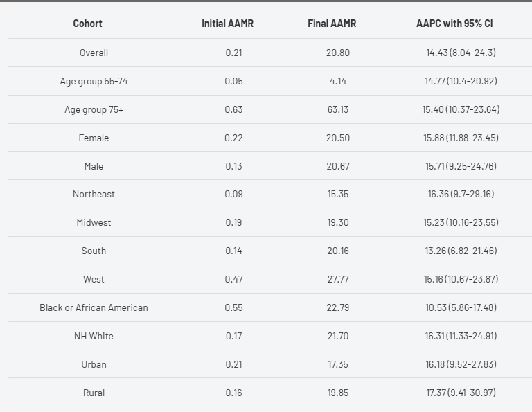
Task: Select the Age group 55-74 cell
Action: coord(94,81)
